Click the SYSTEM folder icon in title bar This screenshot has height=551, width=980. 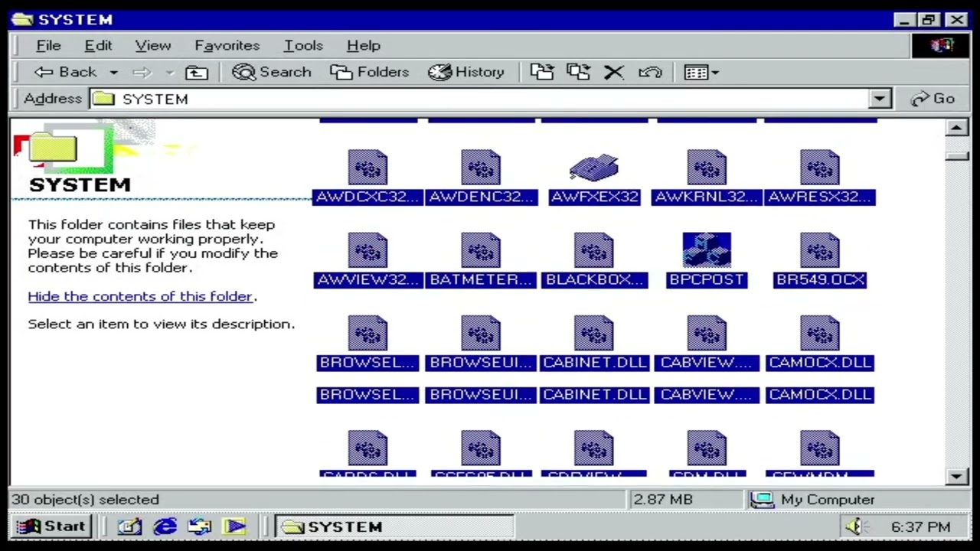(23, 19)
